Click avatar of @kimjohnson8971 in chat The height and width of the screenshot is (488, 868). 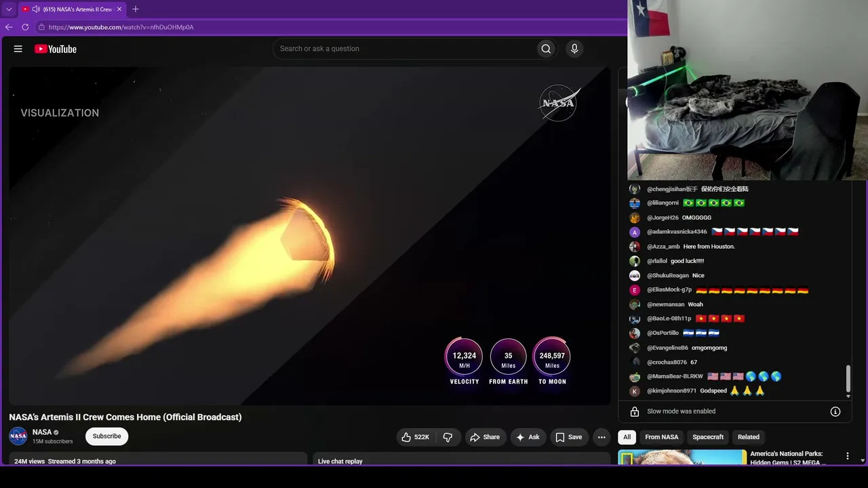point(635,391)
